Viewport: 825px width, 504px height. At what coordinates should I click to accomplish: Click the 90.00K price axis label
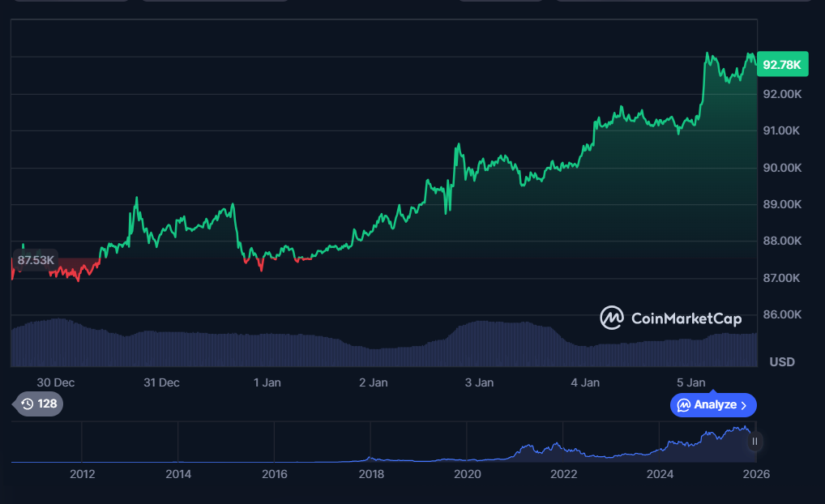pyautogui.click(x=782, y=168)
